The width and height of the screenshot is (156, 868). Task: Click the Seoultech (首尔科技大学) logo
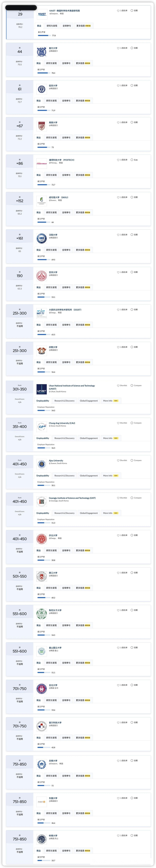pos(41,726)
